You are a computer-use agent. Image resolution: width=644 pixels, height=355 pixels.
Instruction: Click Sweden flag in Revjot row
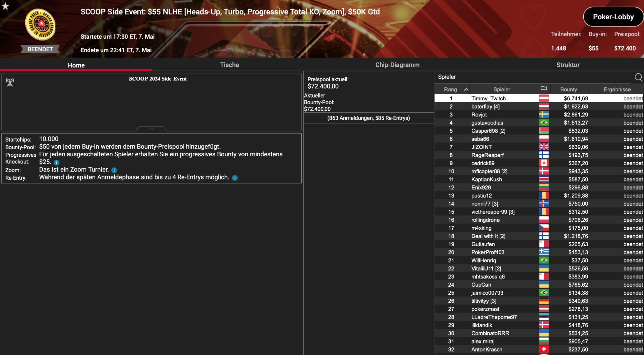click(544, 115)
